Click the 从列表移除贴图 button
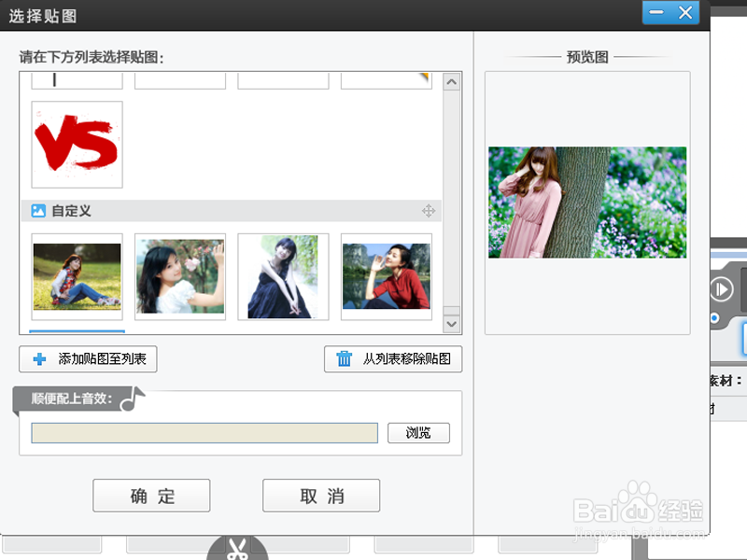747x560 pixels. click(x=393, y=358)
